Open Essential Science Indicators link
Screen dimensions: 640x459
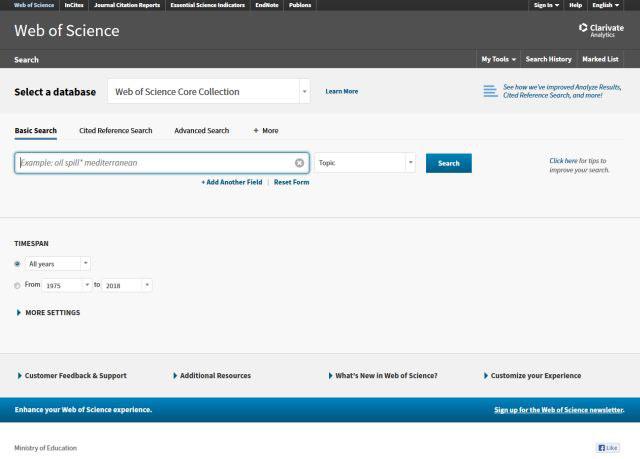pyautogui.click(x=207, y=5)
